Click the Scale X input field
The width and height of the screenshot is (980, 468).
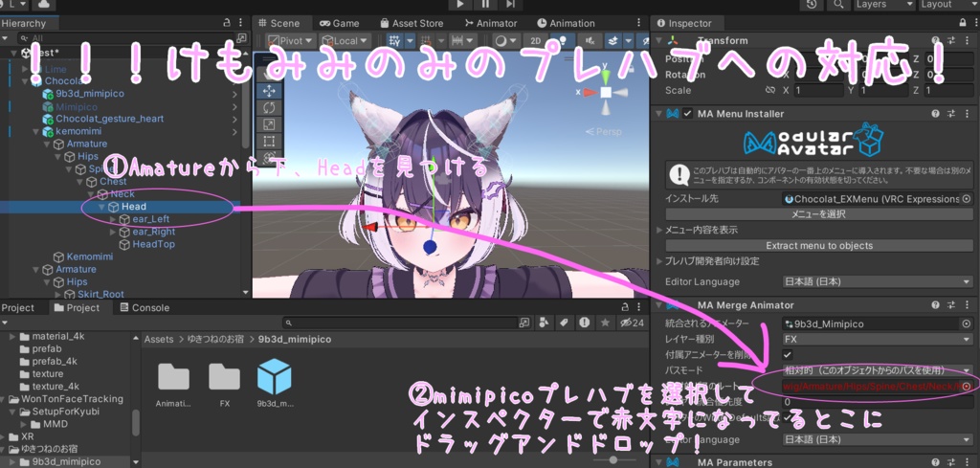821,90
